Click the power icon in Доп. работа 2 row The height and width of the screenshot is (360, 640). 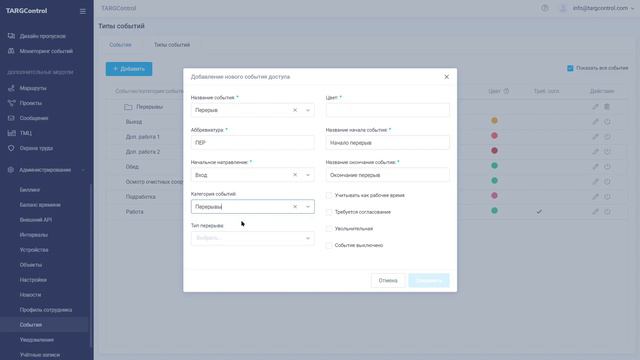607,151
